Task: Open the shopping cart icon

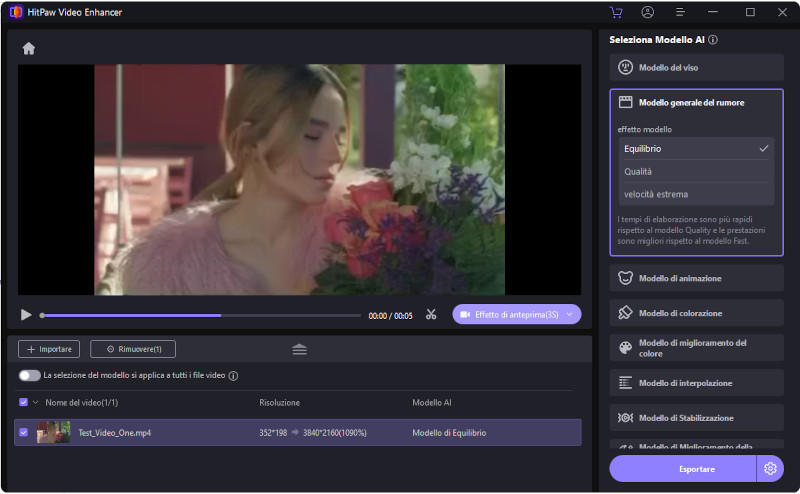Action: [616, 12]
